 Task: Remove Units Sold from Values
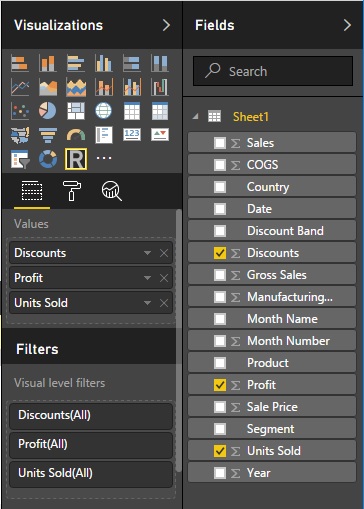[164, 303]
